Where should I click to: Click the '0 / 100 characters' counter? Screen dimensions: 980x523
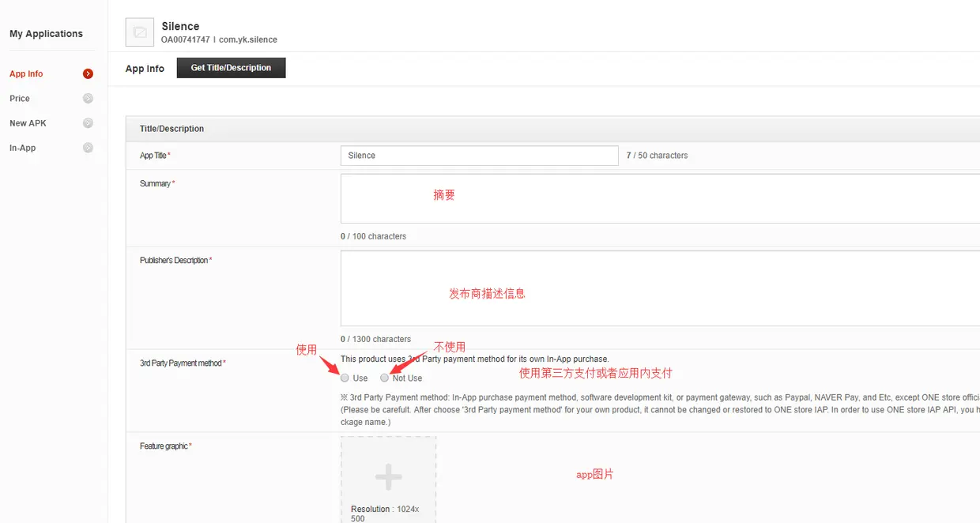[373, 236]
